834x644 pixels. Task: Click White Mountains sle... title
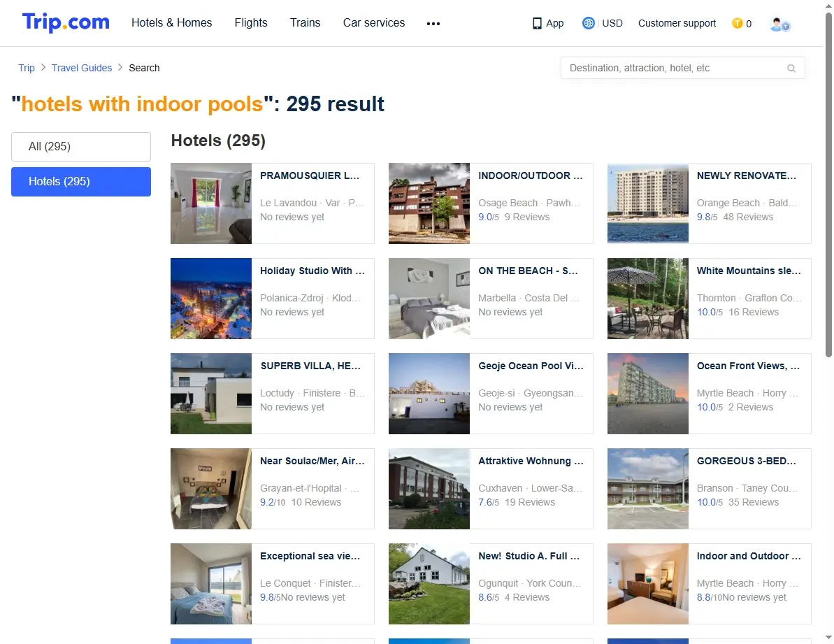[749, 271]
